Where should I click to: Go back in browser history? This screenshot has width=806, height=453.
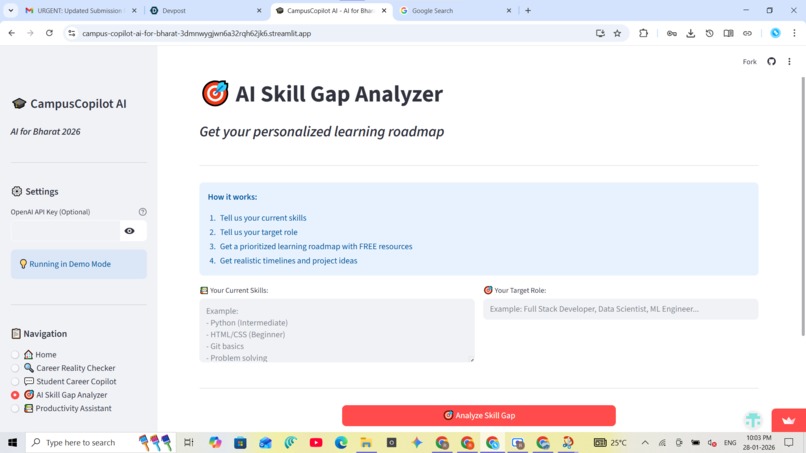click(x=11, y=33)
